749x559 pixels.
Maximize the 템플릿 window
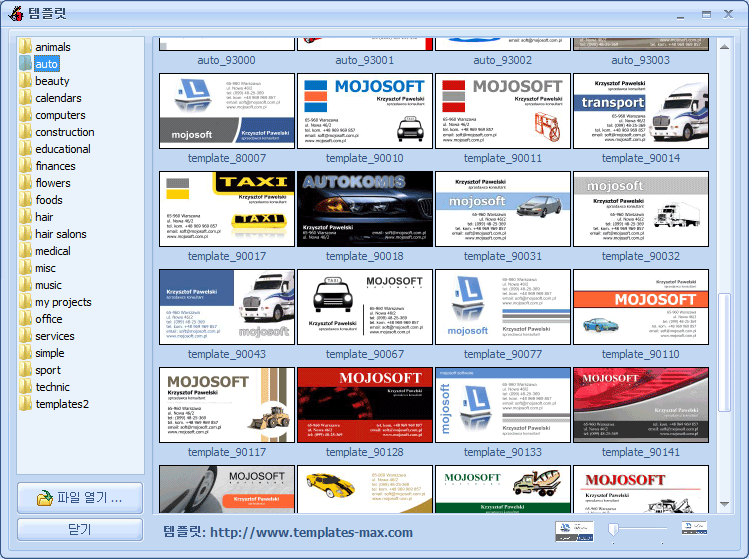[706, 14]
